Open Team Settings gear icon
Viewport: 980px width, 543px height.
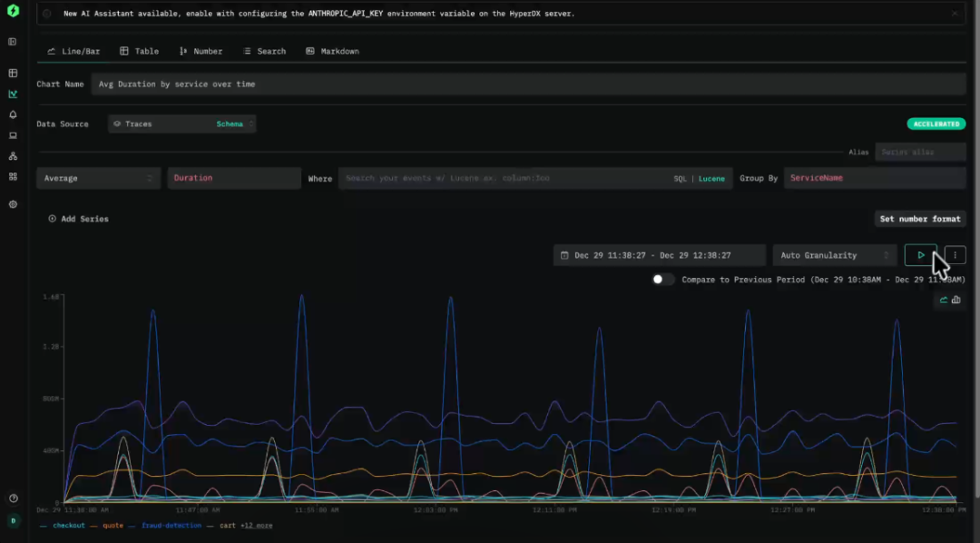(13, 204)
